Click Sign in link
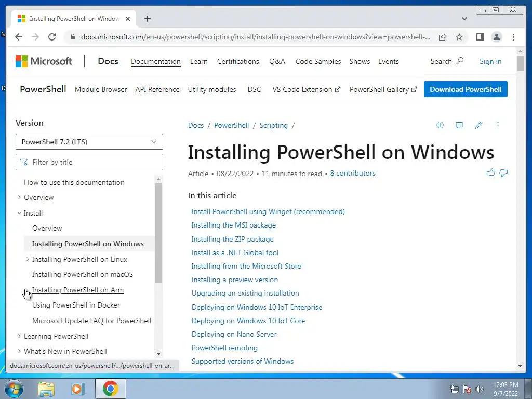 (490, 61)
